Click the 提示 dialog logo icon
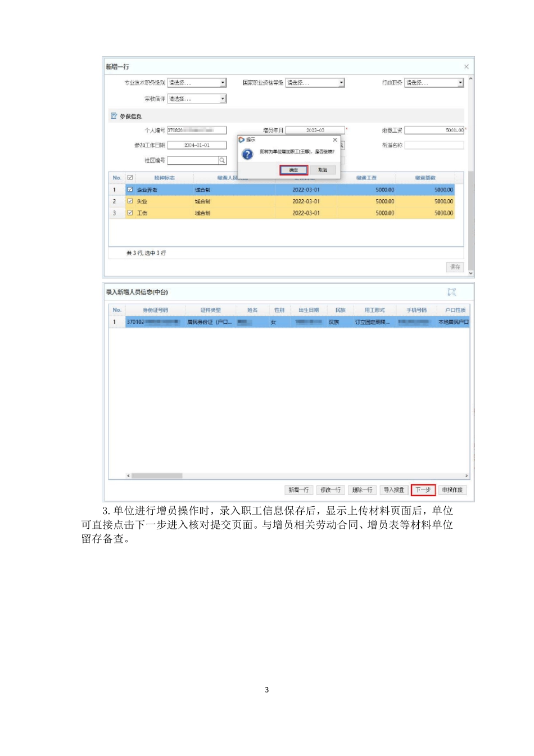 tap(242, 139)
